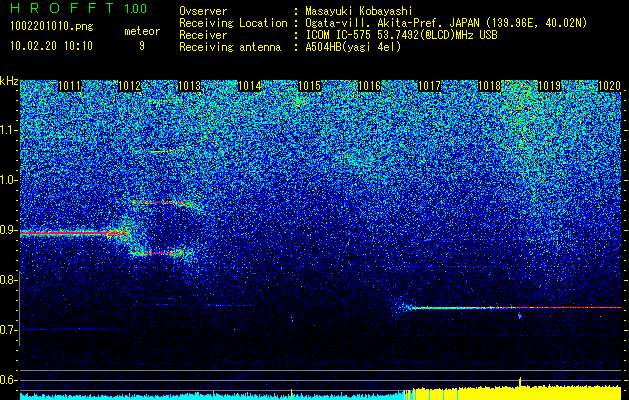Click the Ovserver field label
Screen dimensions: 629x400
(203, 11)
